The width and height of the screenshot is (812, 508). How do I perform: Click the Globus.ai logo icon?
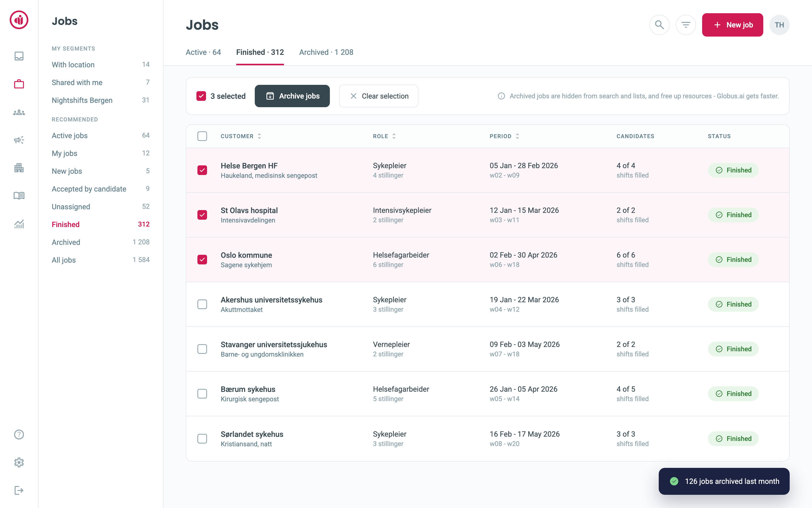(x=19, y=20)
